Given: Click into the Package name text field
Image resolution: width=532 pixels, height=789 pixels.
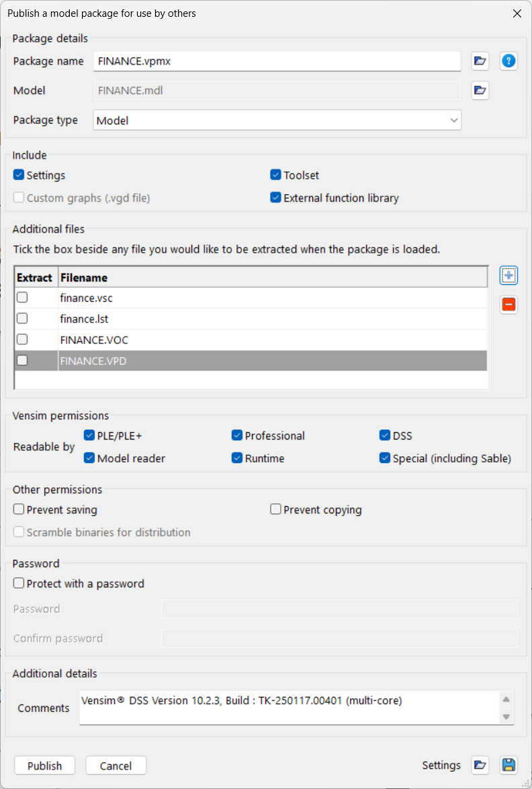Looking at the screenshot, I should 277,61.
